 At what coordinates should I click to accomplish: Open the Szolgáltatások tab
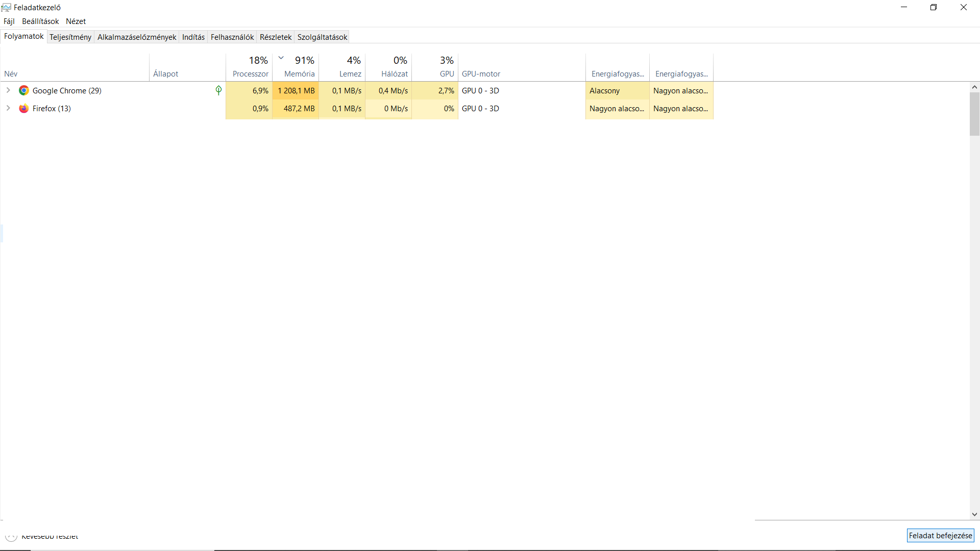pos(322,37)
